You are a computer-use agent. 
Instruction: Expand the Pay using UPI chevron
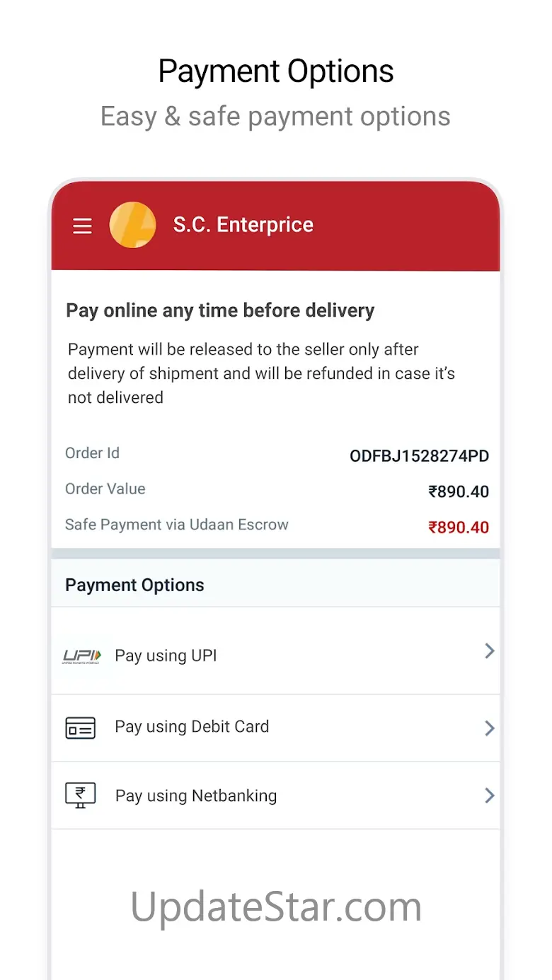[489, 651]
